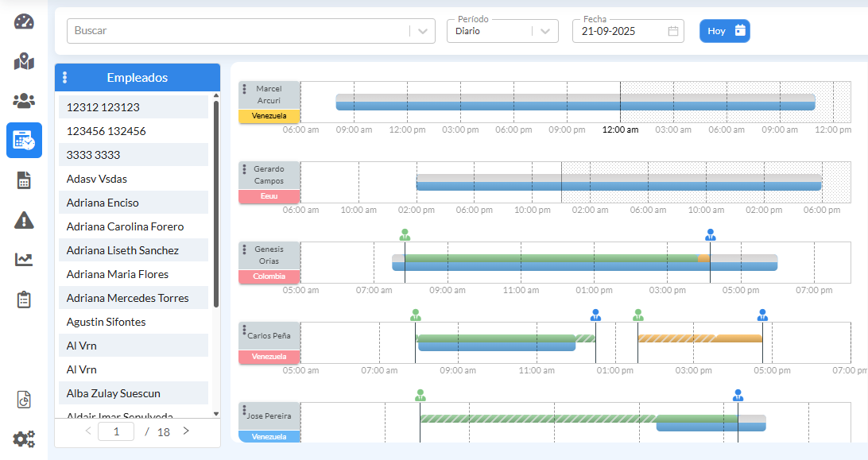Image resolution: width=868 pixels, height=460 pixels.
Task: Open Marcel Arcuri's row options menu
Action: (245, 90)
